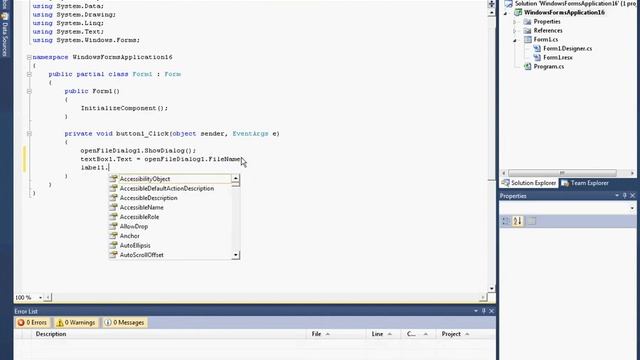The height and width of the screenshot is (360, 640).
Task: Select AccessibleName completion entry
Action: pyautogui.click(x=141, y=207)
